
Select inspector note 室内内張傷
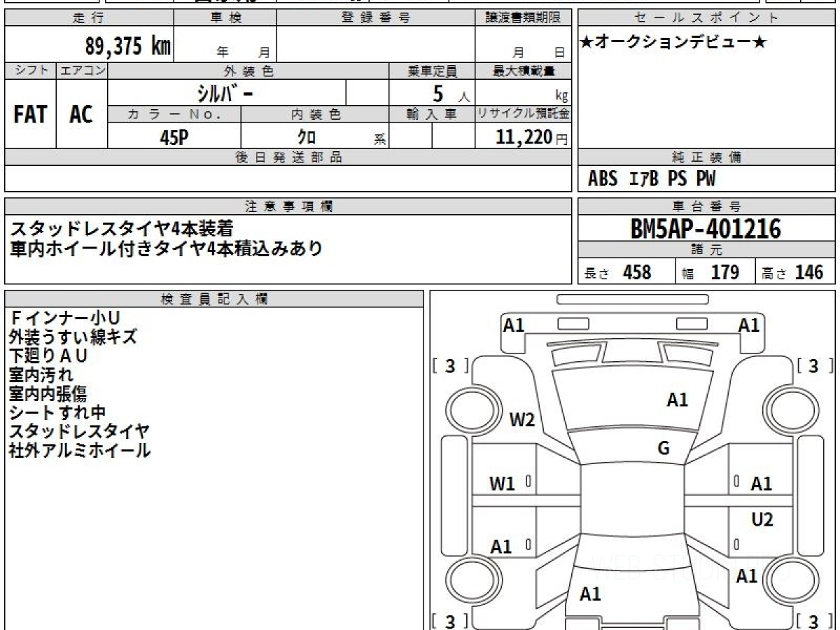coord(48,394)
